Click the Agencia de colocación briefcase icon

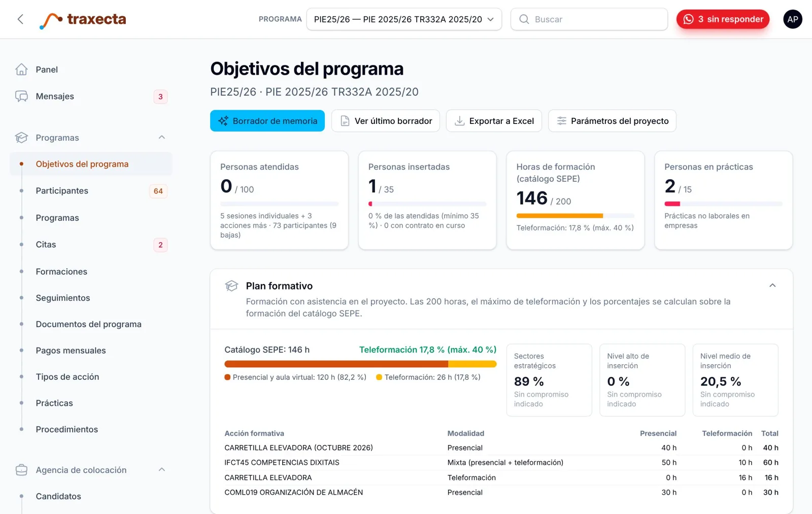pos(21,470)
